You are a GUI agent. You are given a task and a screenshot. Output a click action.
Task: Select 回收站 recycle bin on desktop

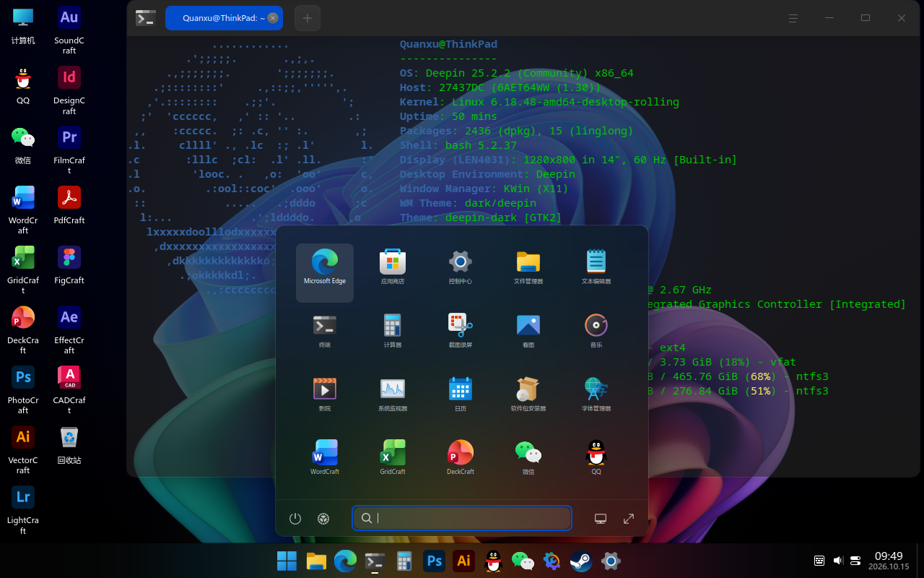pos(69,445)
